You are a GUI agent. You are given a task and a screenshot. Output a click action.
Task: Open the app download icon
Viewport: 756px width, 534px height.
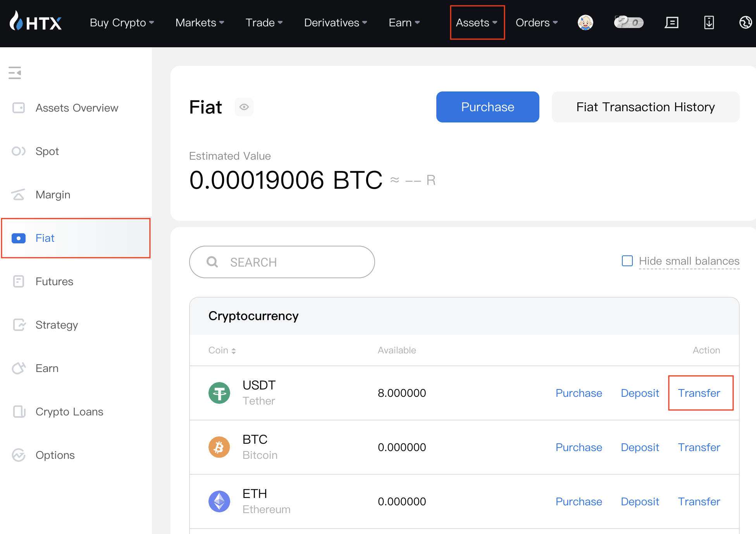click(709, 22)
